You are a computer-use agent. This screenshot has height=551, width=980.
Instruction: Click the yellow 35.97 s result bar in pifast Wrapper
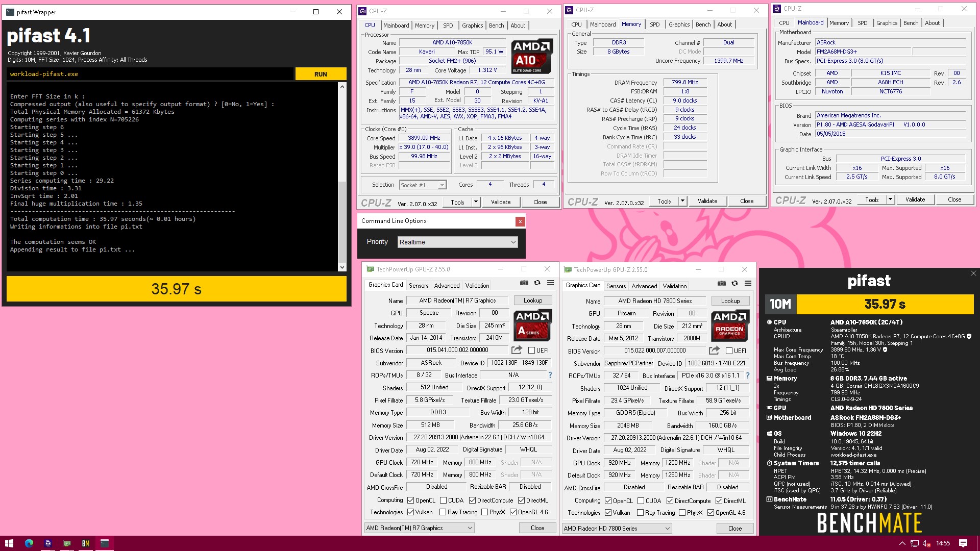click(176, 289)
